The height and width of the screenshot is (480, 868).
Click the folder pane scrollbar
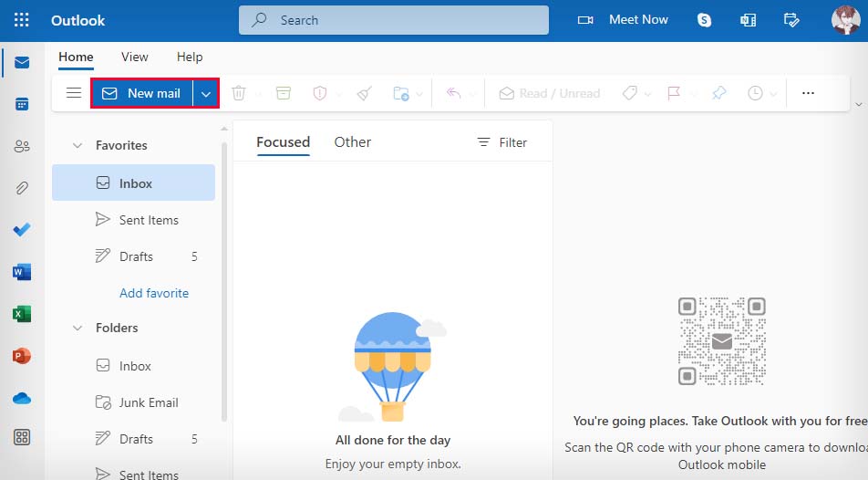pos(224,282)
